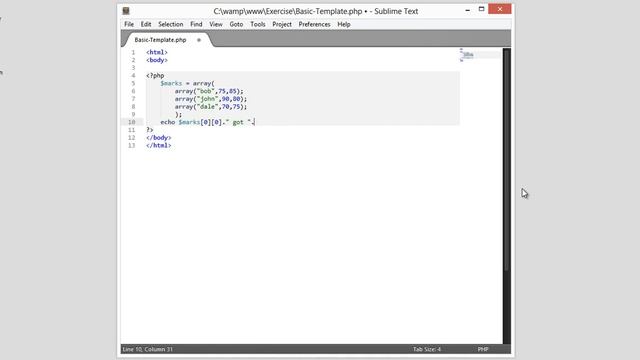The height and width of the screenshot is (360, 640).
Task: Open the Find menu
Action: [x=196, y=24]
